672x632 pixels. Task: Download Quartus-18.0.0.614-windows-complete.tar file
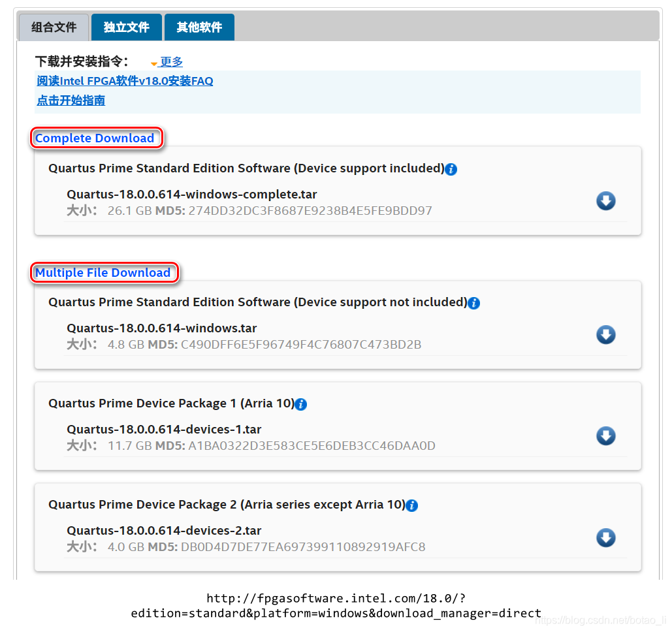click(605, 200)
